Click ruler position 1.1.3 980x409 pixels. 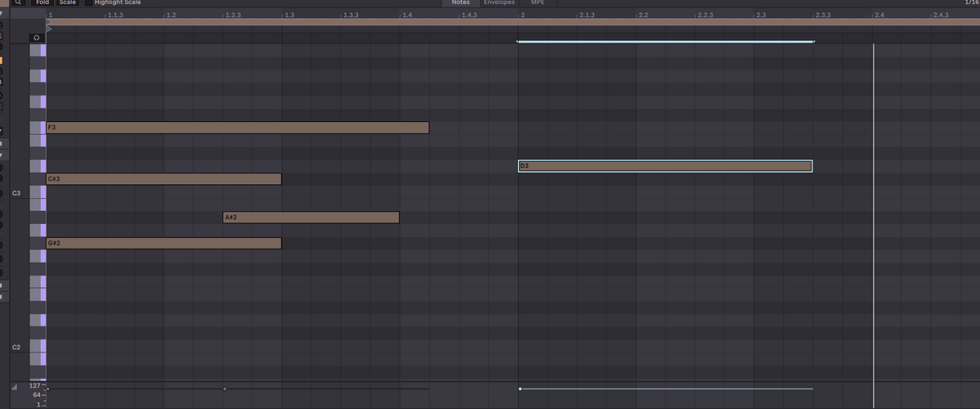click(x=115, y=15)
